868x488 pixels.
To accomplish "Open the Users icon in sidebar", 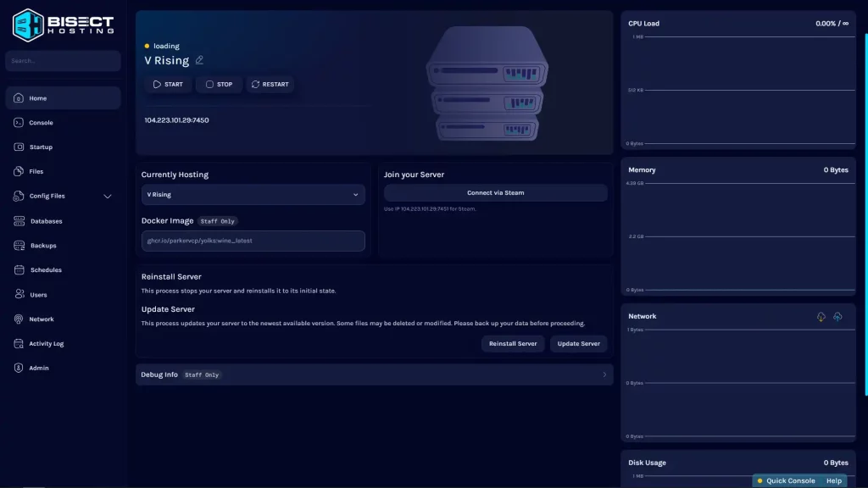I will coord(19,294).
